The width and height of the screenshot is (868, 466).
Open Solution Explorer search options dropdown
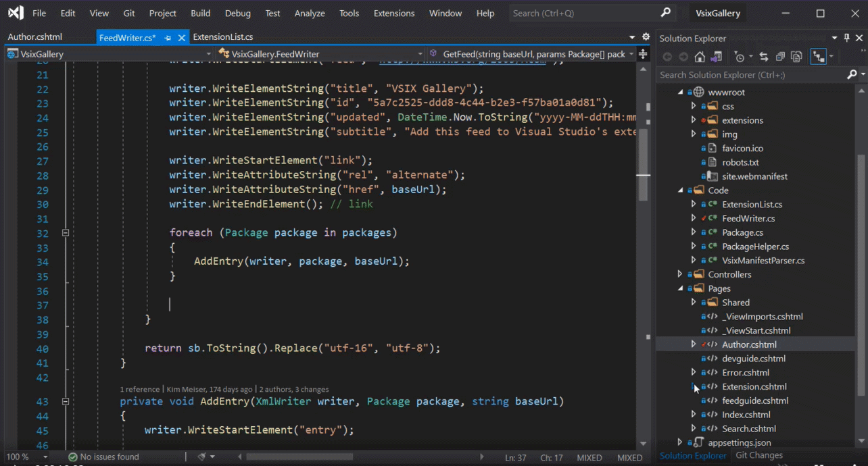point(863,75)
